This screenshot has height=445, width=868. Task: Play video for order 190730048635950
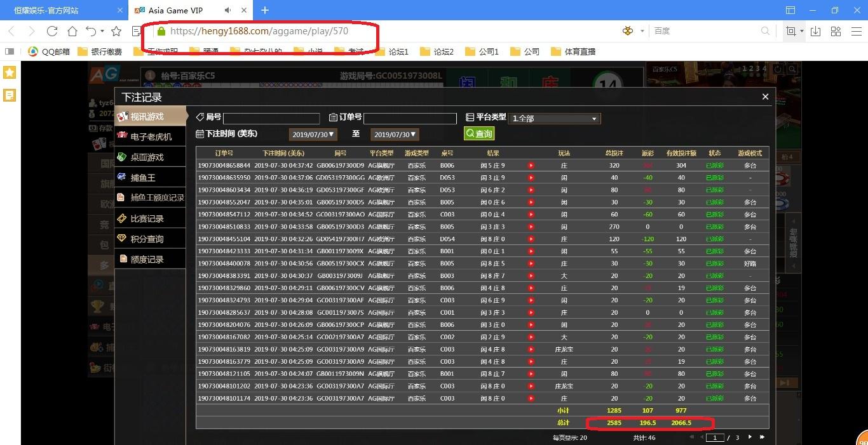(x=531, y=178)
